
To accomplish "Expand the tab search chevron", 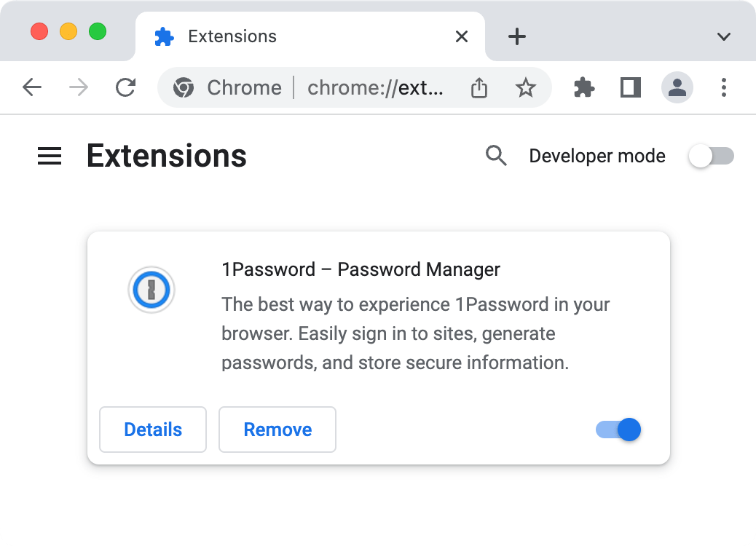I will pos(724,36).
